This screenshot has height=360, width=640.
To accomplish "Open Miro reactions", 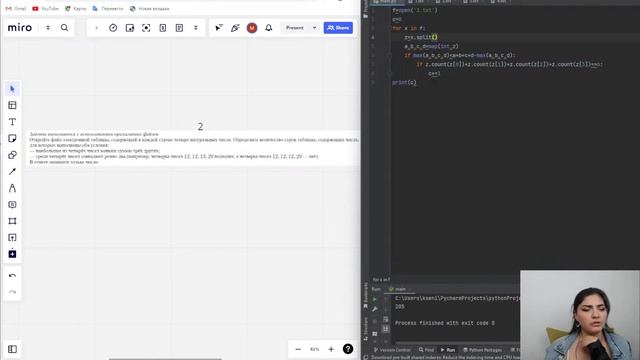I will click(235, 28).
